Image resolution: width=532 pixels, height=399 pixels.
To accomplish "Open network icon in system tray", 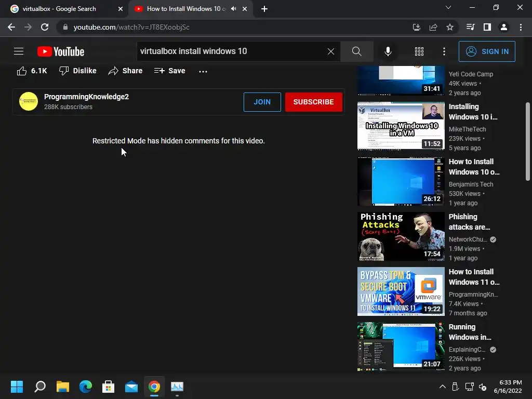I will [x=470, y=387].
